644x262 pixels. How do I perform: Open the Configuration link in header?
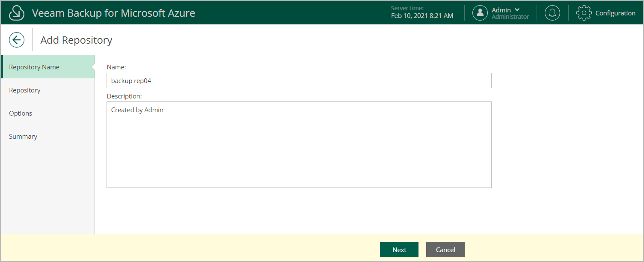click(x=615, y=13)
